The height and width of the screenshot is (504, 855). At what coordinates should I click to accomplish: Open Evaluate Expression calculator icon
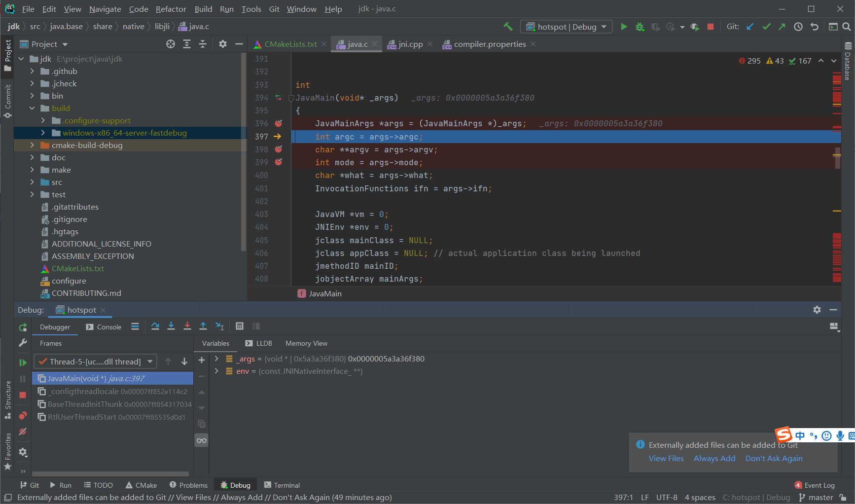click(240, 326)
